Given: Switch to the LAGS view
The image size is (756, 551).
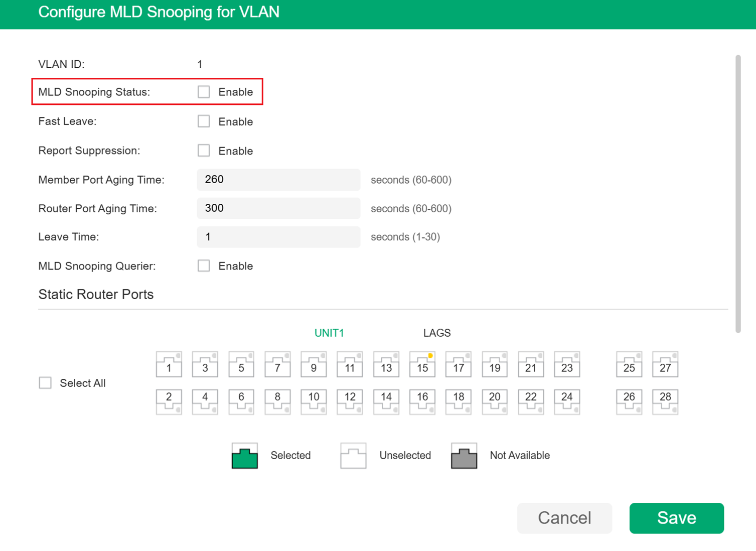Looking at the screenshot, I should point(436,332).
